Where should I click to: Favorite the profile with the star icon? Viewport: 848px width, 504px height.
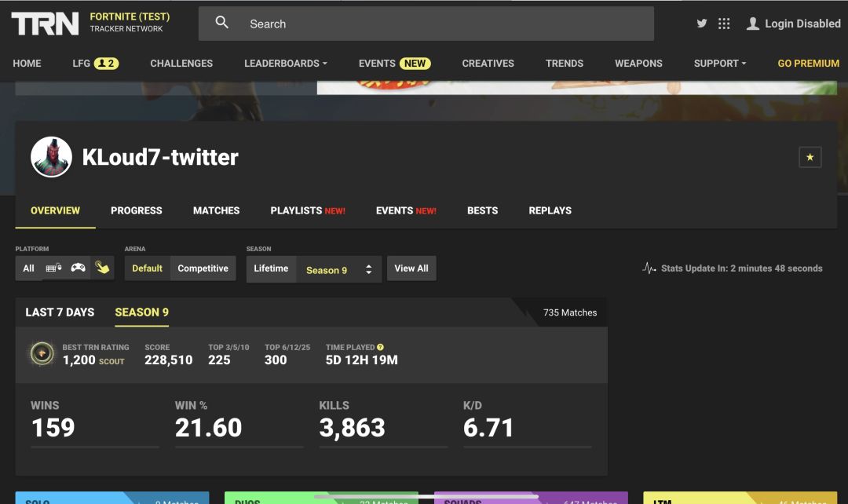810,157
